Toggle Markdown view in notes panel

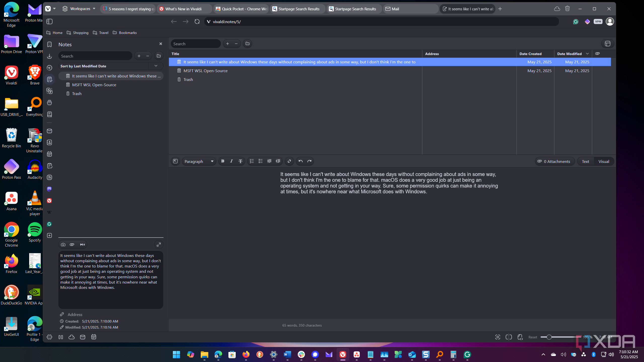click(82, 244)
